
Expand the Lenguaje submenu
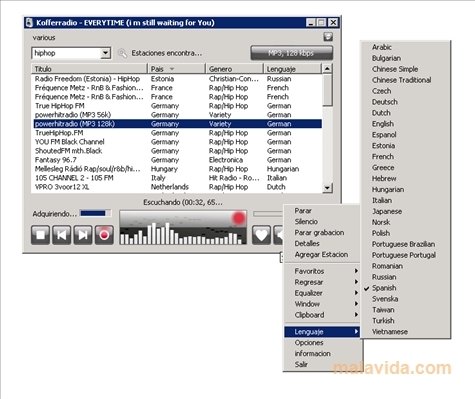pos(322,332)
